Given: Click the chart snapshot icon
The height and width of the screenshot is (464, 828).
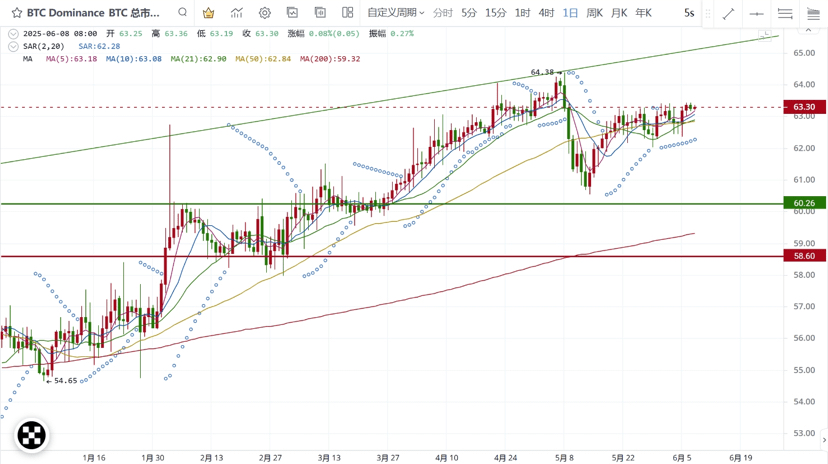Looking at the screenshot, I should click(x=293, y=13).
